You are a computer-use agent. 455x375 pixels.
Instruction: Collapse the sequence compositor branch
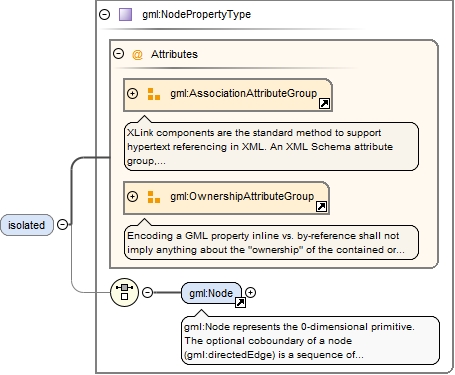click(x=147, y=292)
